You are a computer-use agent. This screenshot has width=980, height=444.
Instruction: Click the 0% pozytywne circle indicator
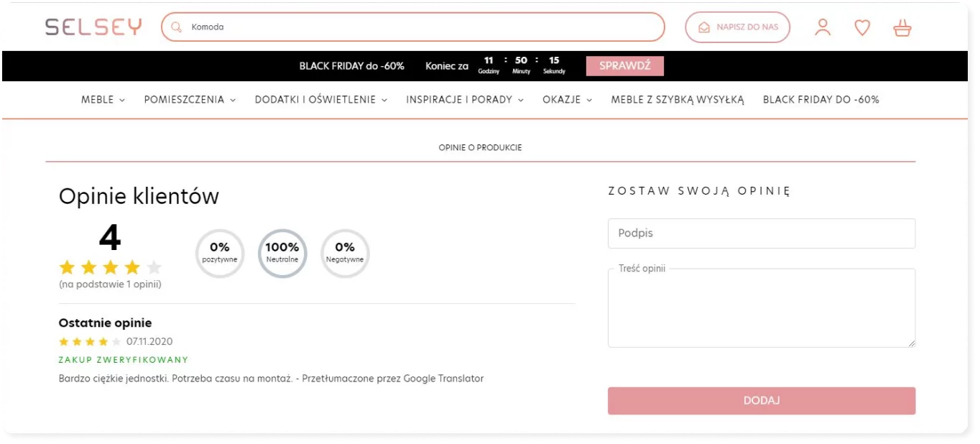pyautogui.click(x=220, y=253)
